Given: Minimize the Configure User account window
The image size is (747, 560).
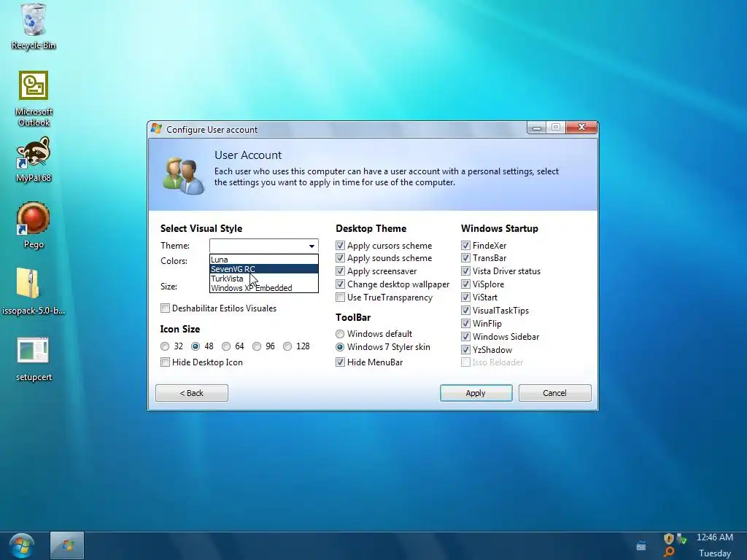Looking at the screenshot, I should pos(536,128).
